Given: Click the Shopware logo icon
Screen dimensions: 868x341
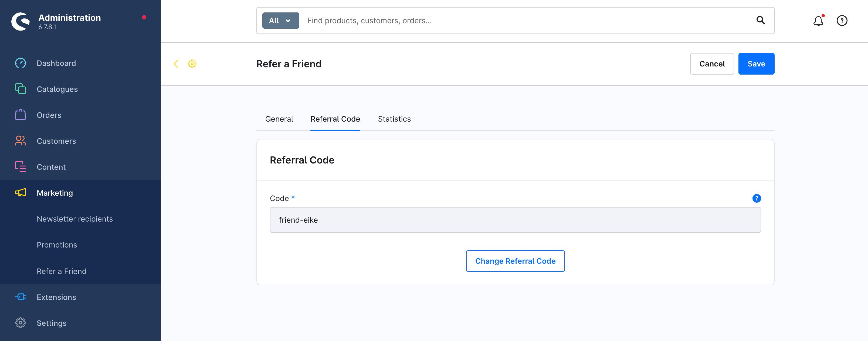Looking at the screenshot, I should (x=21, y=21).
